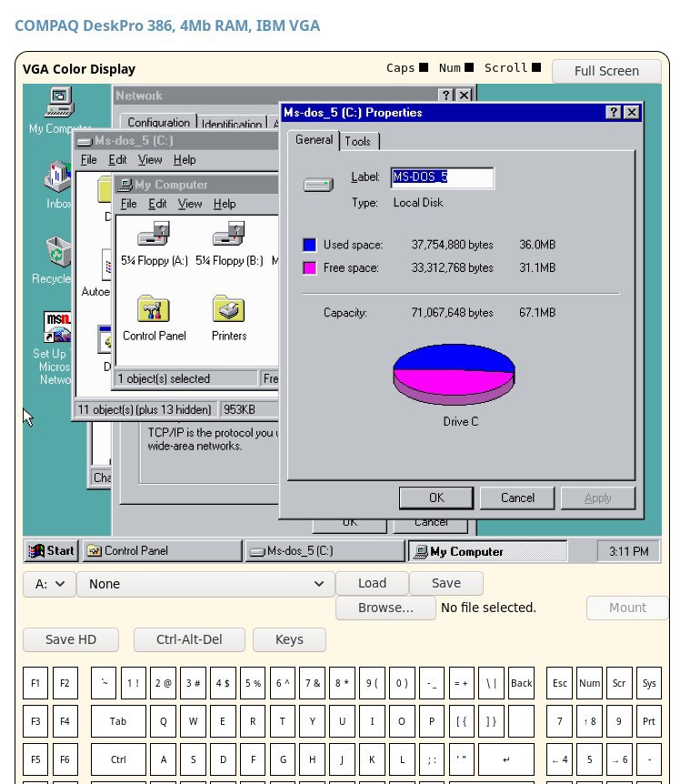Switch to the Tools tab

point(358,142)
